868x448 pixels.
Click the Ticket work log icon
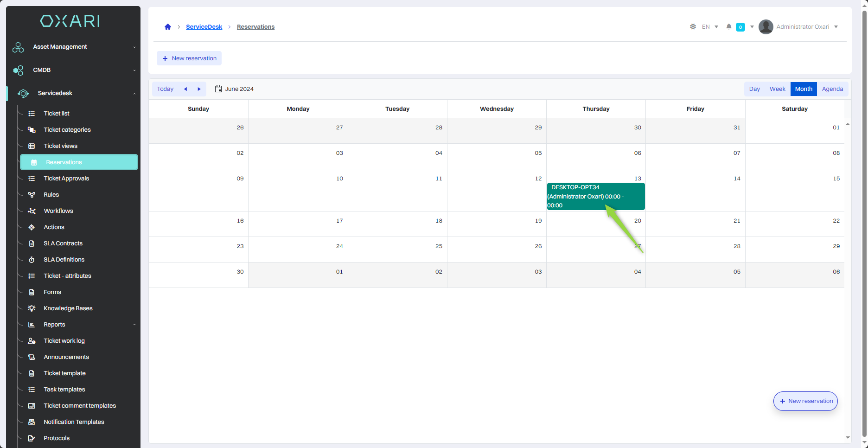click(32, 341)
